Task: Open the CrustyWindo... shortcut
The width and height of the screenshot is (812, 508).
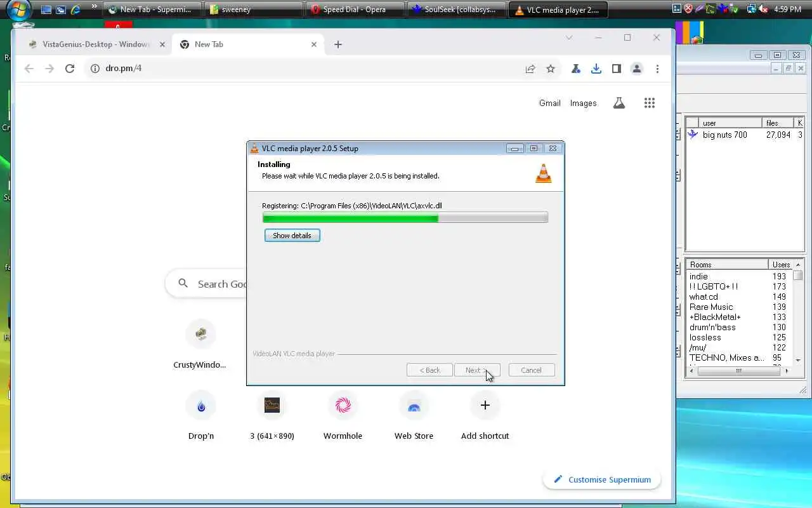Action: [x=200, y=344]
